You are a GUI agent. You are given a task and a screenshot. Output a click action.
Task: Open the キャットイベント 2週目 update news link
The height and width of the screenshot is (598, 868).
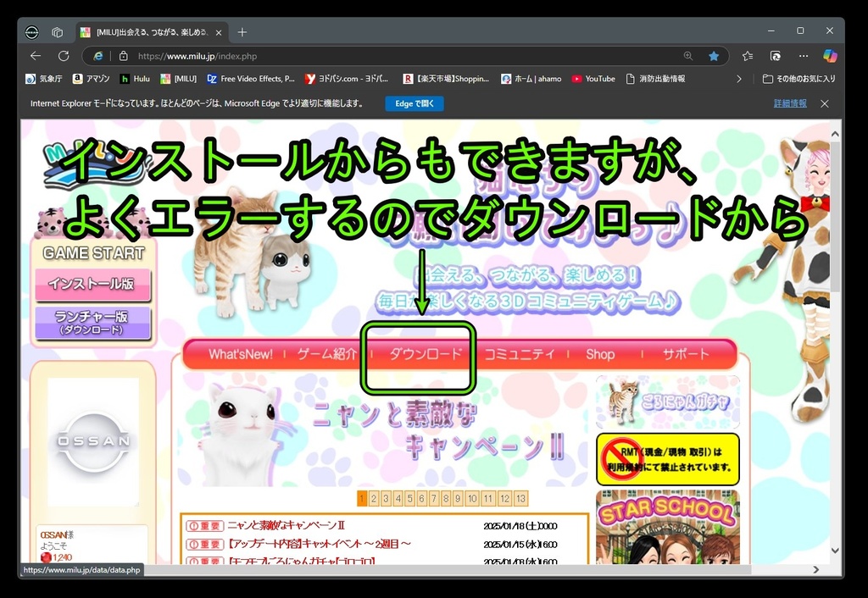coord(320,544)
